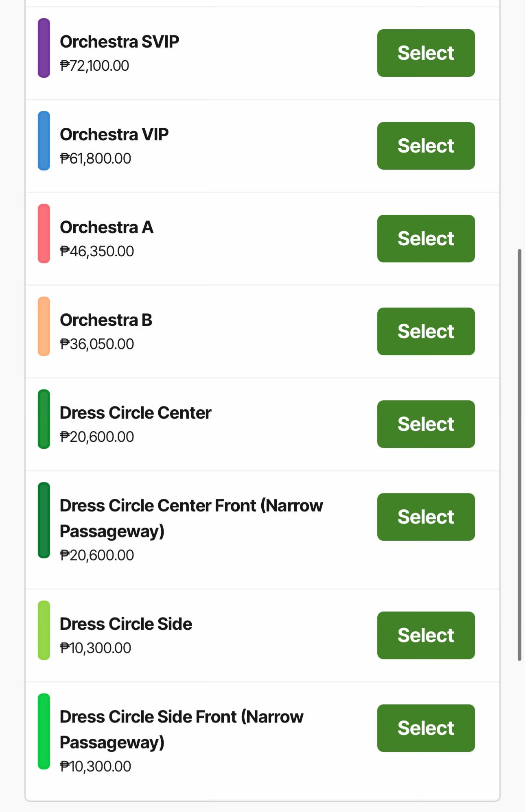
Task: Select Dress Circle Side Front Narrow Passageway
Action: [x=426, y=728]
